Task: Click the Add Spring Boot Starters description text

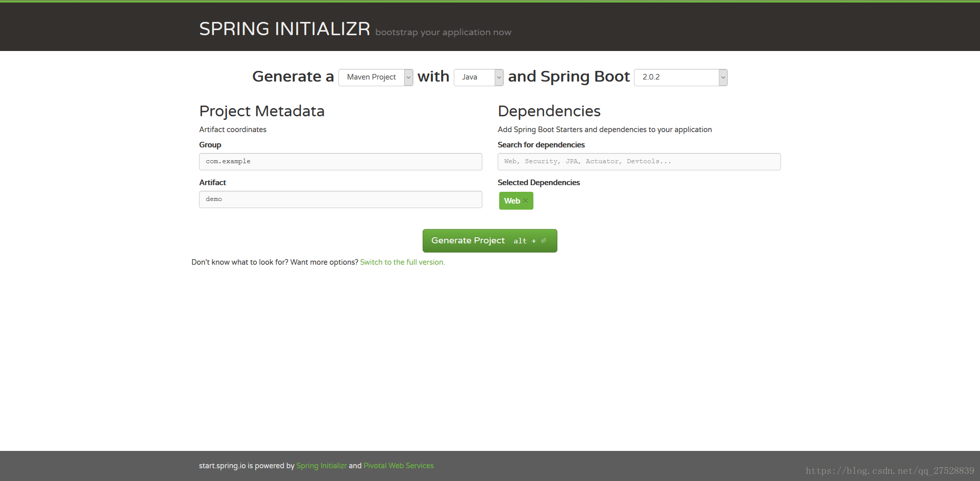Action: [604, 130]
